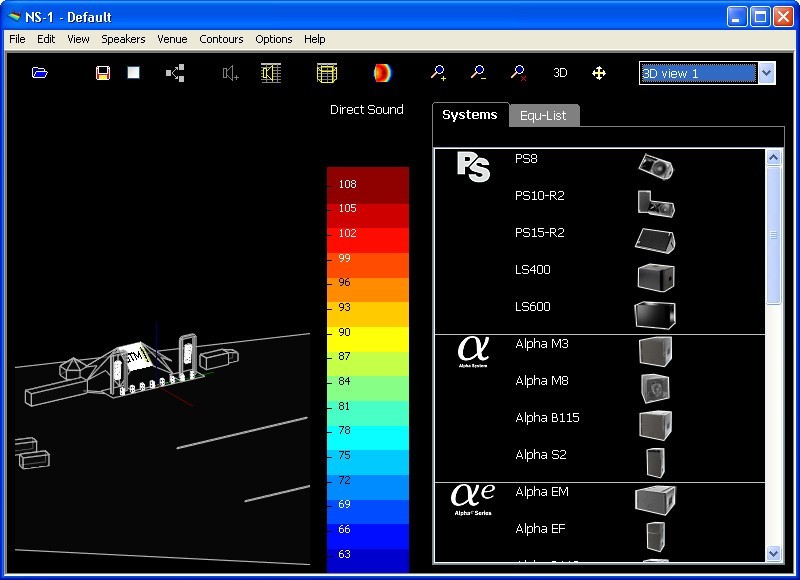This screenshot has width=800, height=580.
Task: Click the 3D view toolbar button
Action: click(x=560, y=73)
